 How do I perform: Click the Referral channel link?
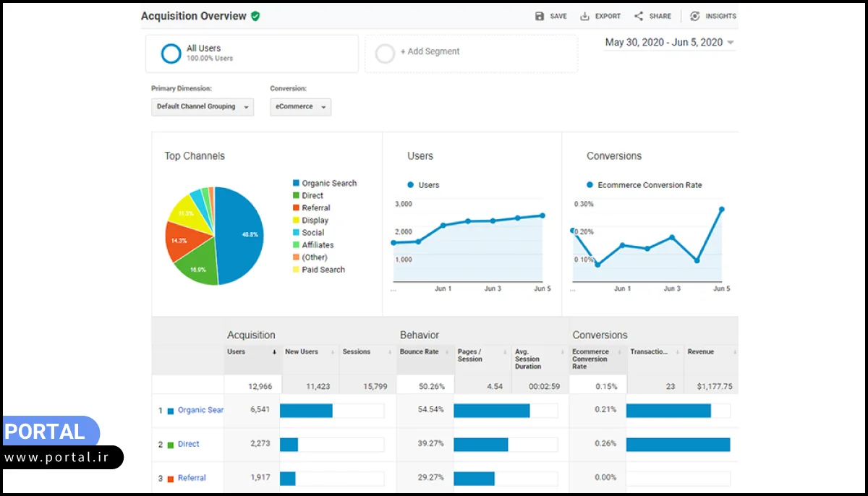[192, 478]
